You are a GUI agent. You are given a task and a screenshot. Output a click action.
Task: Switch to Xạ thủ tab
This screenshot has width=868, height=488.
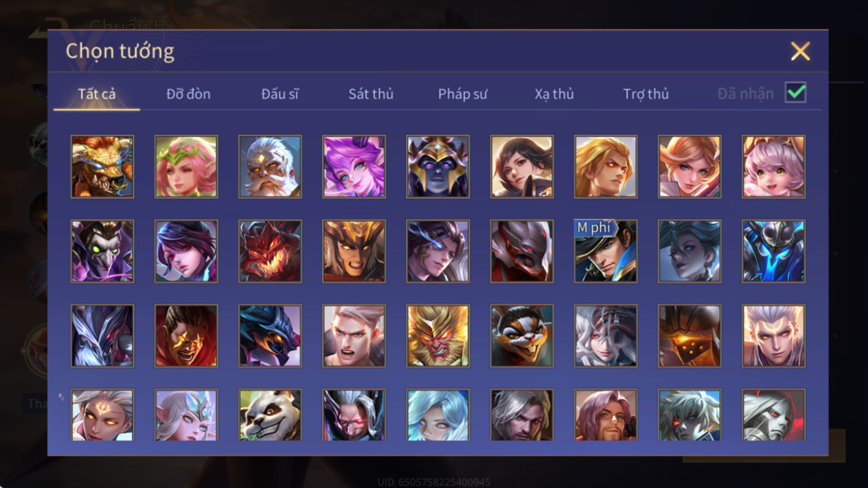554,94
